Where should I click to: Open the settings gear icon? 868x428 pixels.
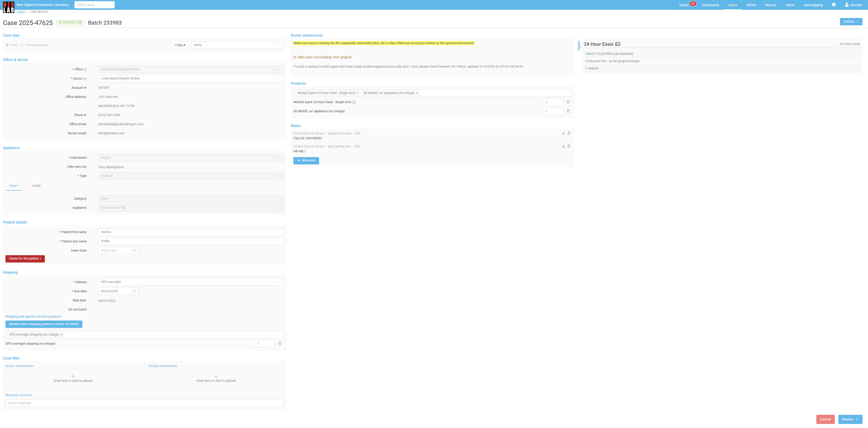834,5
